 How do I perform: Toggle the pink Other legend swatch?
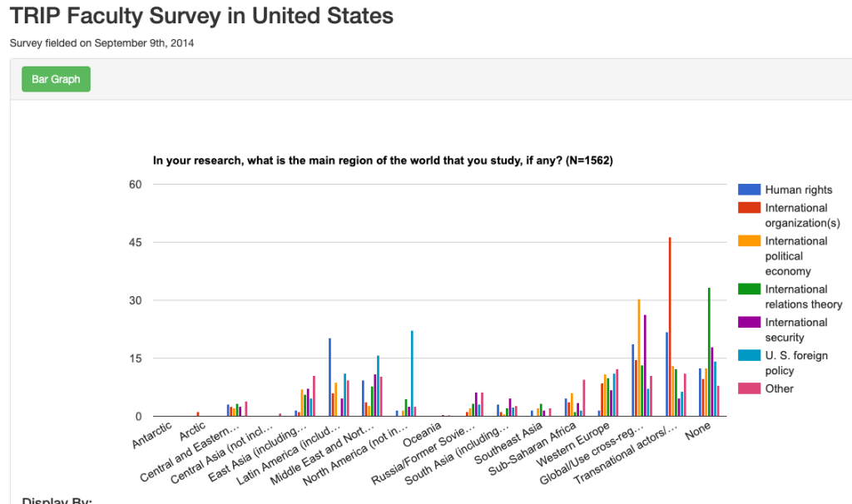click(x=748, y=388)
